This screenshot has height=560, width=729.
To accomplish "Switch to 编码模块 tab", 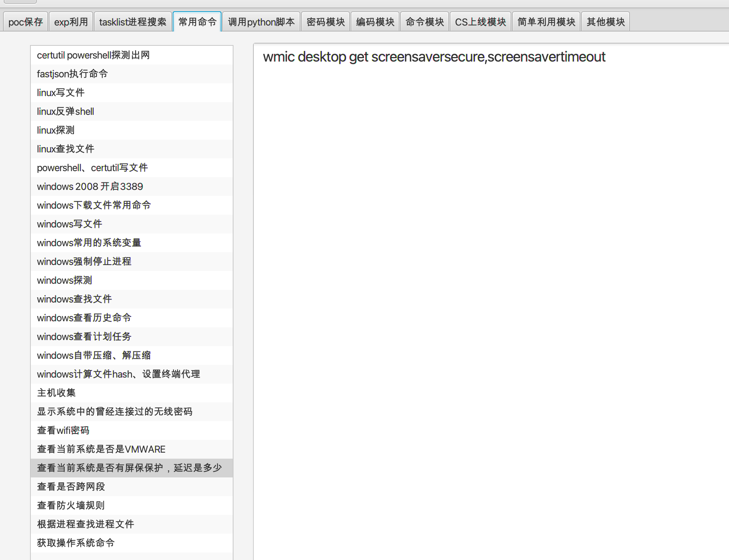I will click(375, 22).
